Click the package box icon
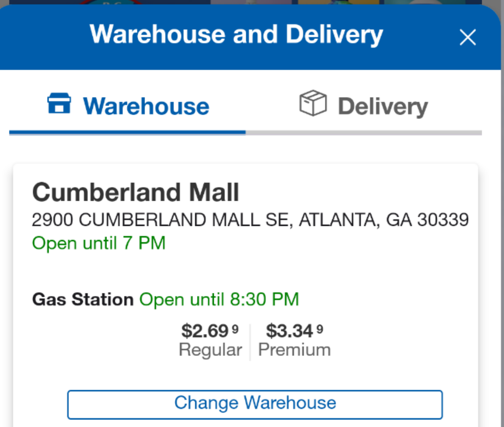The image size is (504, 427). coord(313,103)
